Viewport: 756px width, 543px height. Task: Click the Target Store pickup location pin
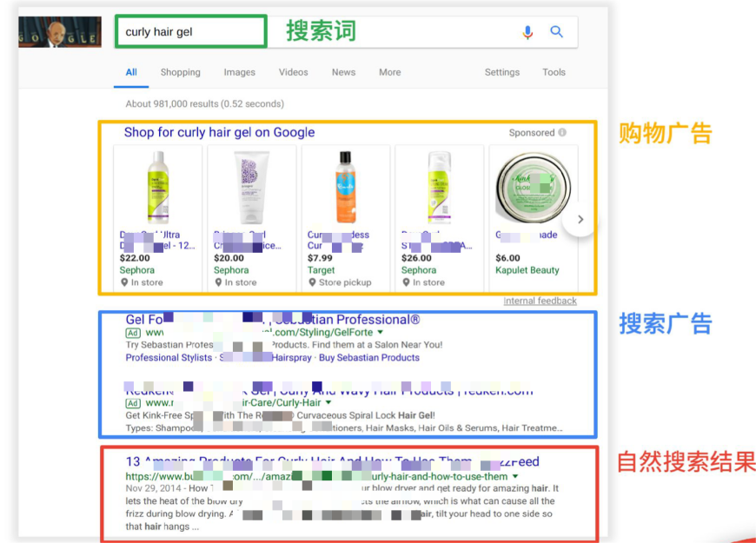312,282
